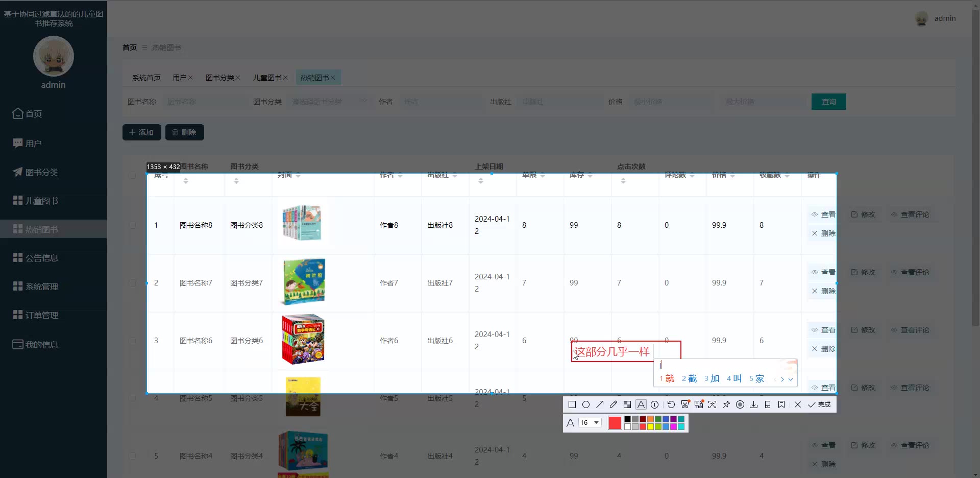980x478 pixels.
Task: Choose IME candidate 1 就
Action: point(667,378)
